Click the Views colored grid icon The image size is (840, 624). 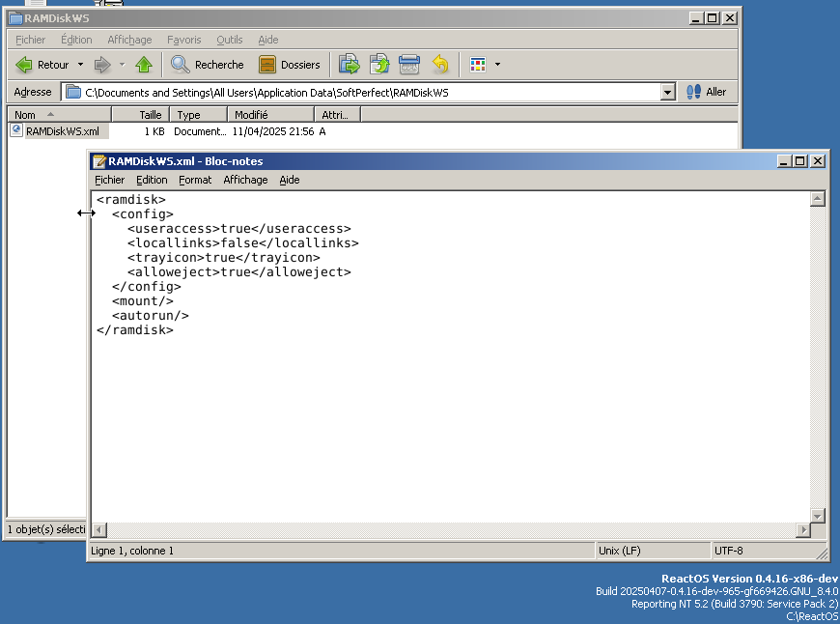477,65
